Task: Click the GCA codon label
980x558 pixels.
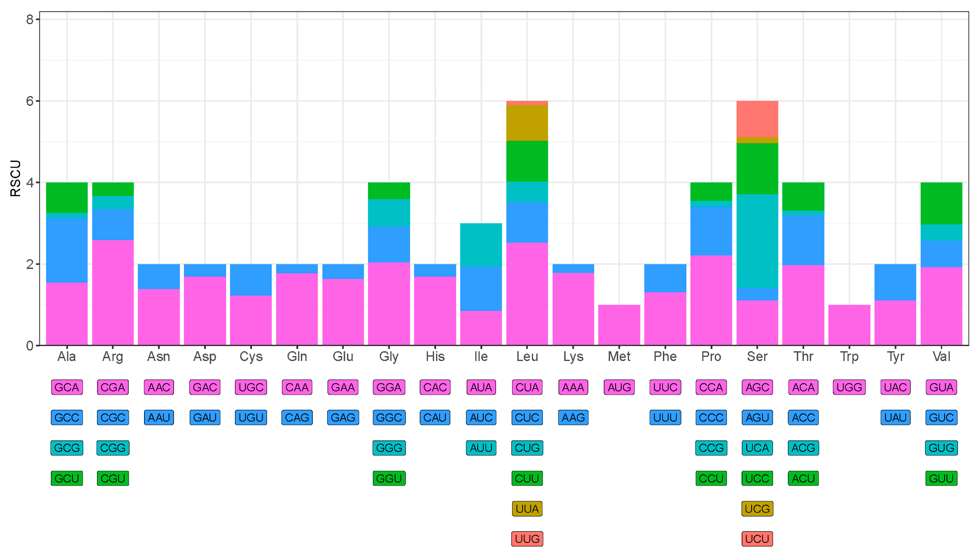Action: click(67, 387)
